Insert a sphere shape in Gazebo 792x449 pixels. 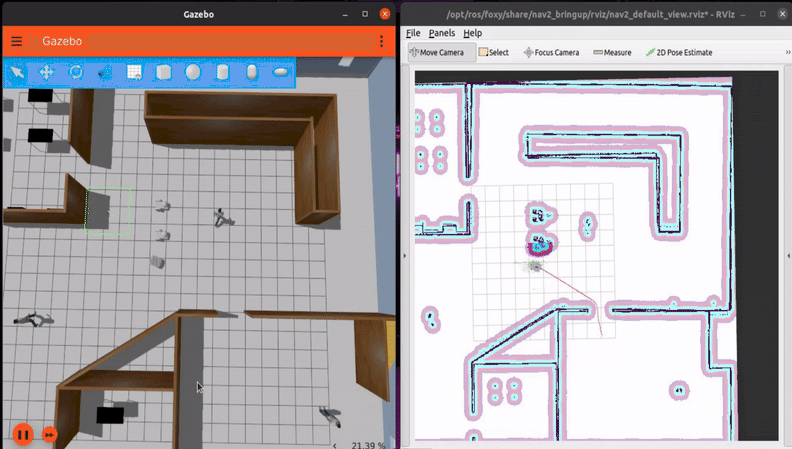[193, 72]
